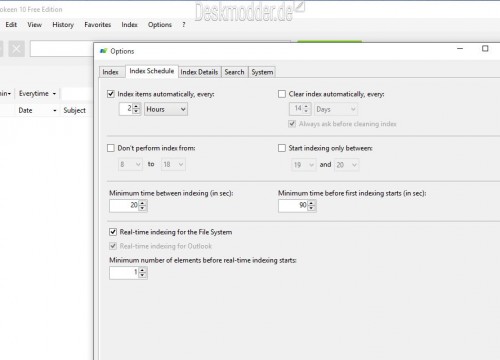500x360 pixels.
Task: Click the Options dialog title icon
Action: pos(104,51)
